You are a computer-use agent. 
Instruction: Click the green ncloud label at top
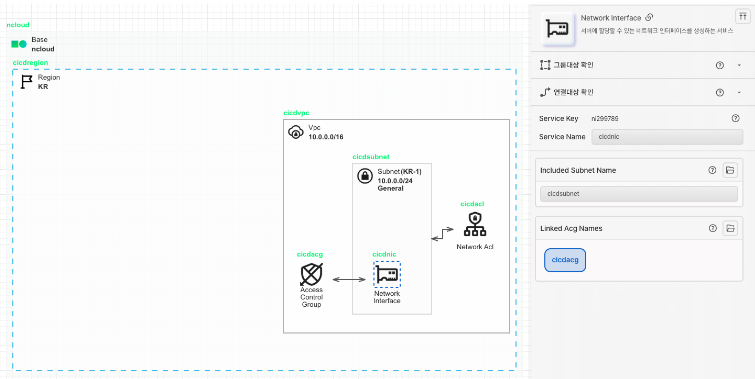pos(18,25)
